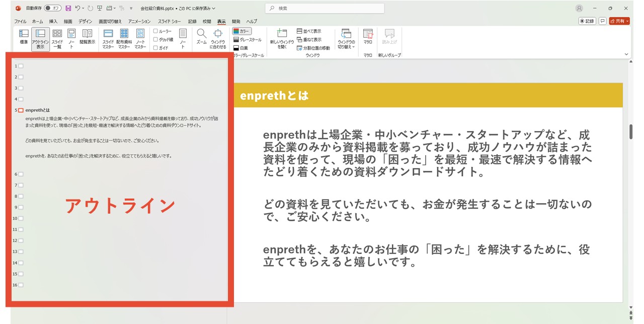Click the 共有 share button
The width and height of the screenshot is (644, 324).
pyautogui.click(x=619, y=21)
